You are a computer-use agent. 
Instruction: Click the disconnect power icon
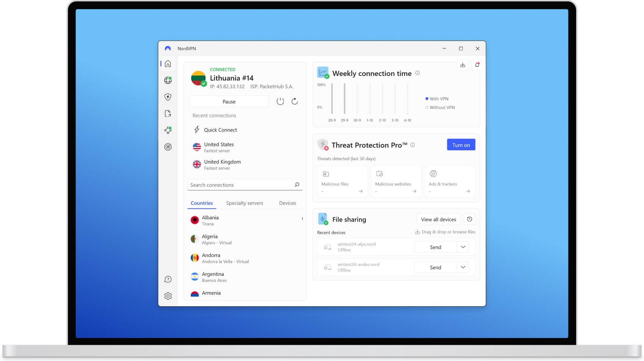tap(280, 101)
